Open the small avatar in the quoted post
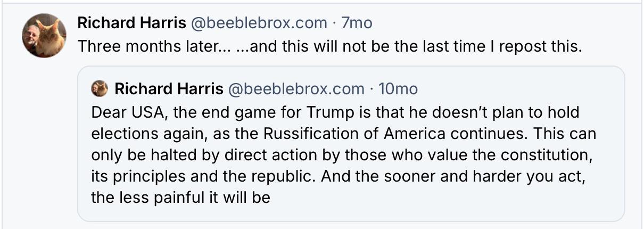The image size is (644, 229). (100, 88)
